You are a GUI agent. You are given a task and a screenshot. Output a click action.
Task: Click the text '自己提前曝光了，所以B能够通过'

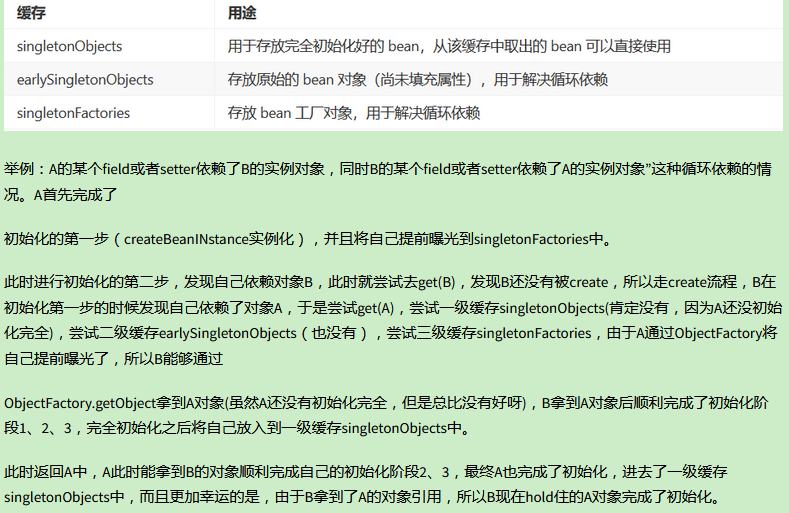click(x=113, y=358)
